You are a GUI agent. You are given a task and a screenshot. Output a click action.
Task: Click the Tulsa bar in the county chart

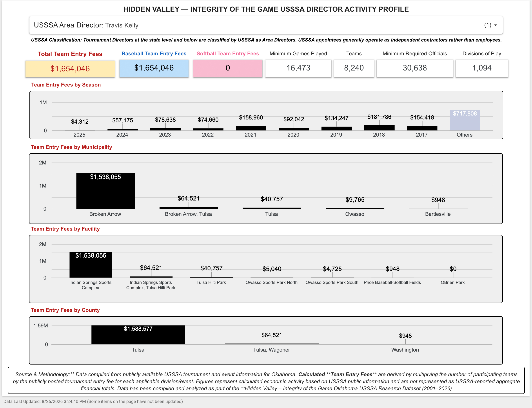[x=138, y=335]
